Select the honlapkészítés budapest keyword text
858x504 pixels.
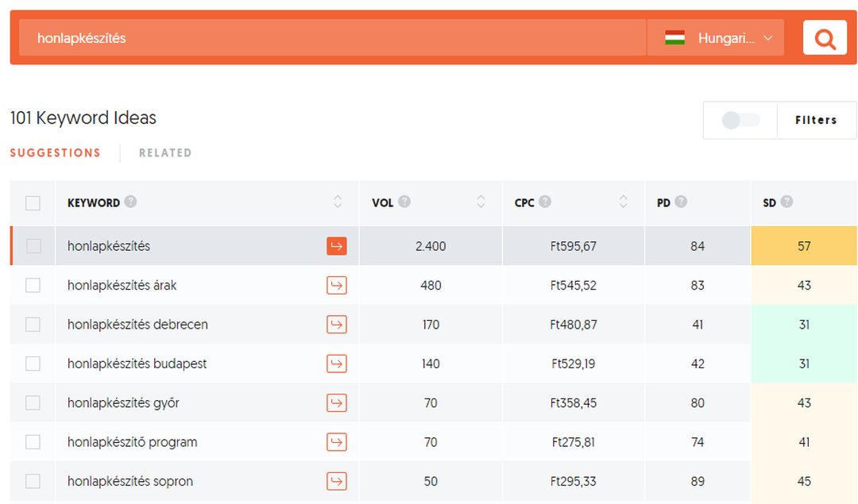pyautogui.click(x=137, y=364)
